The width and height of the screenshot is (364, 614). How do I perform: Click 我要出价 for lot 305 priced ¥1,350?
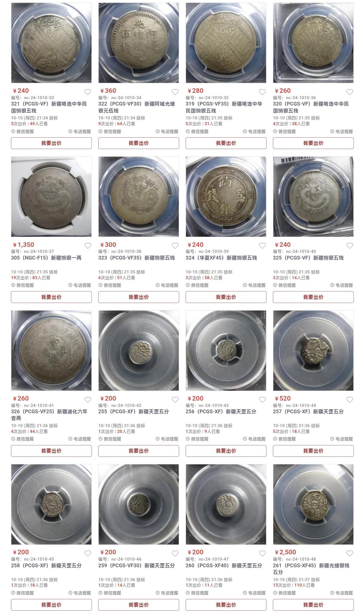click(51, 297)
